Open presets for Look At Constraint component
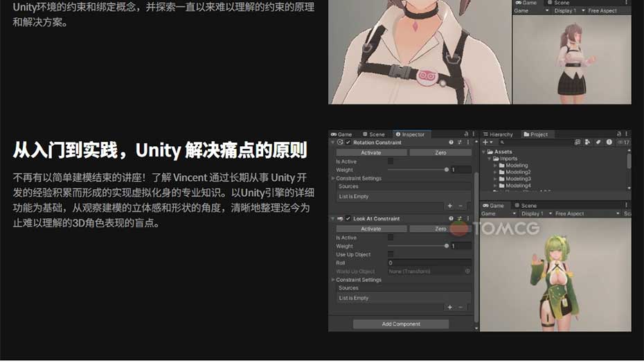Image resolution: width=644 pixels, height=363 pixels. click(x=460, y=219)
